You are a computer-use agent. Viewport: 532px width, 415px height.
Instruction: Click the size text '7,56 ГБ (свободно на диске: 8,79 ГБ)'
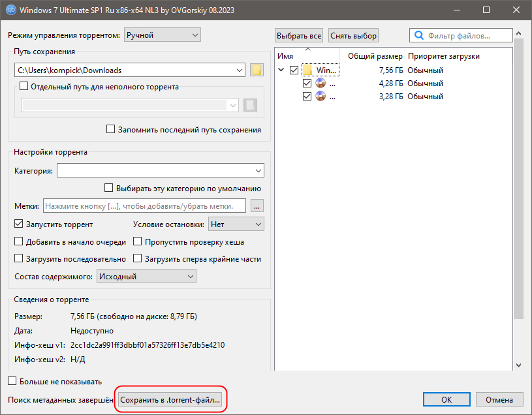click(x=134, y=316)
